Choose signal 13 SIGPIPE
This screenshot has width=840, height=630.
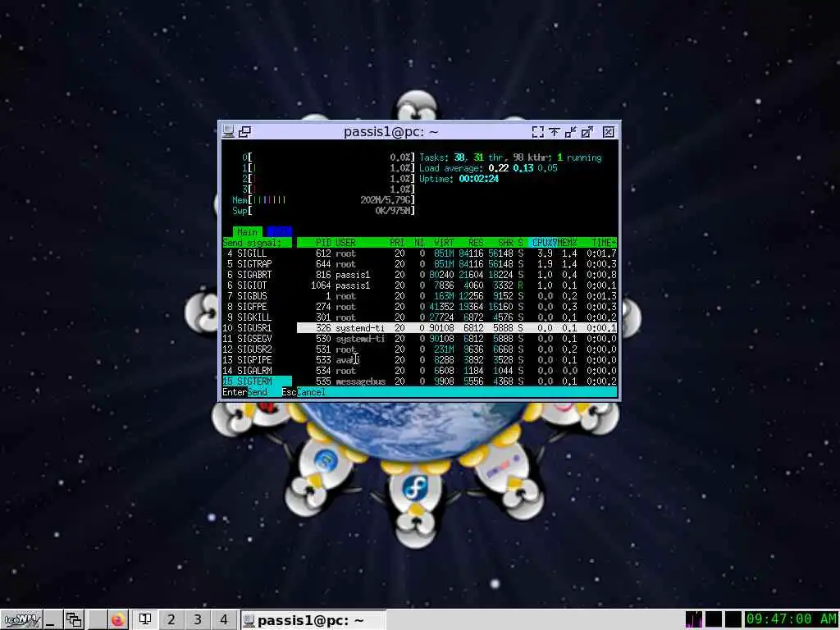click(257, 360)
